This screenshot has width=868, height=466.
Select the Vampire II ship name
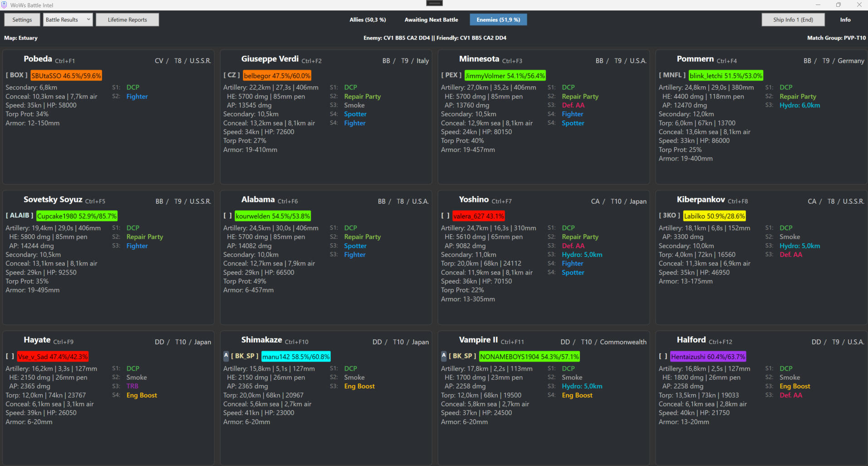478,340
